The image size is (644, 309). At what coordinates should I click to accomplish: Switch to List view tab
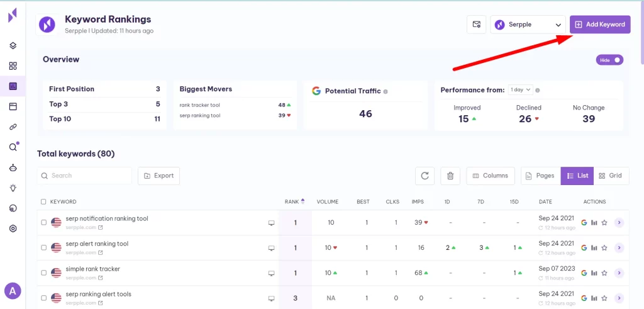pyautogui.click(x=577, y=176)
